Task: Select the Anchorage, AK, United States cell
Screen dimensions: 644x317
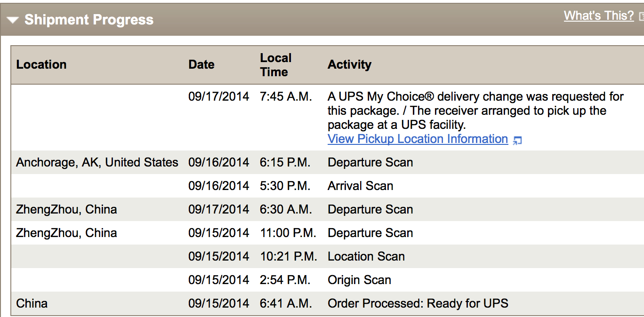Action: click(97, 163)
